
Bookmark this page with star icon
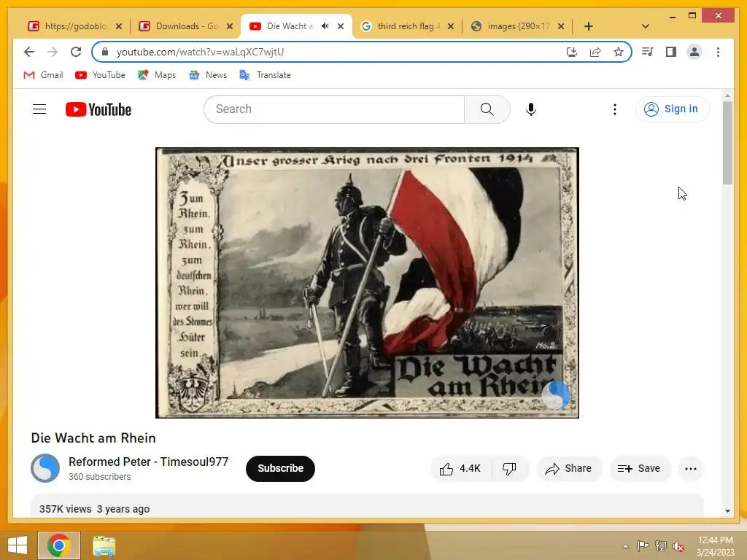point(619,52)
